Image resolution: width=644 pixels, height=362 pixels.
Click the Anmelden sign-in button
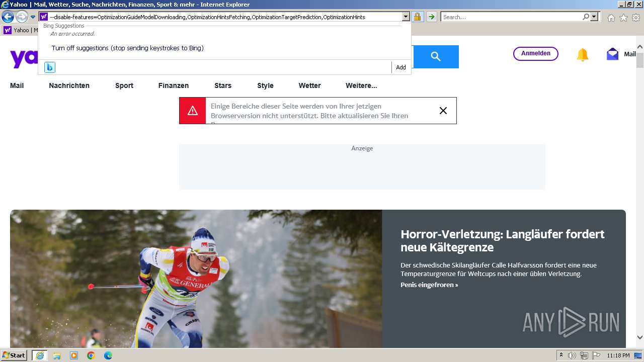coord(535,53)
